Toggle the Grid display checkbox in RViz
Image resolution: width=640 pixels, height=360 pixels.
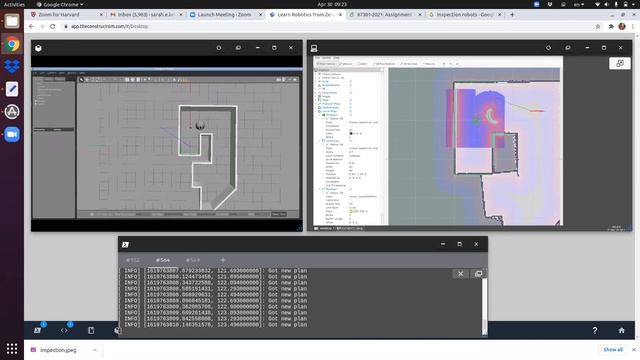(x=351, y=81)
